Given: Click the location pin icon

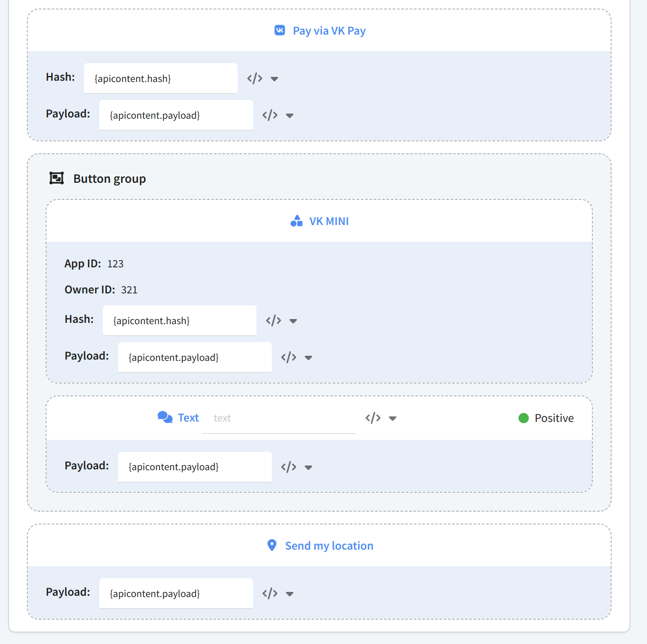Looking at the screenshot, I should coord(272,545).
